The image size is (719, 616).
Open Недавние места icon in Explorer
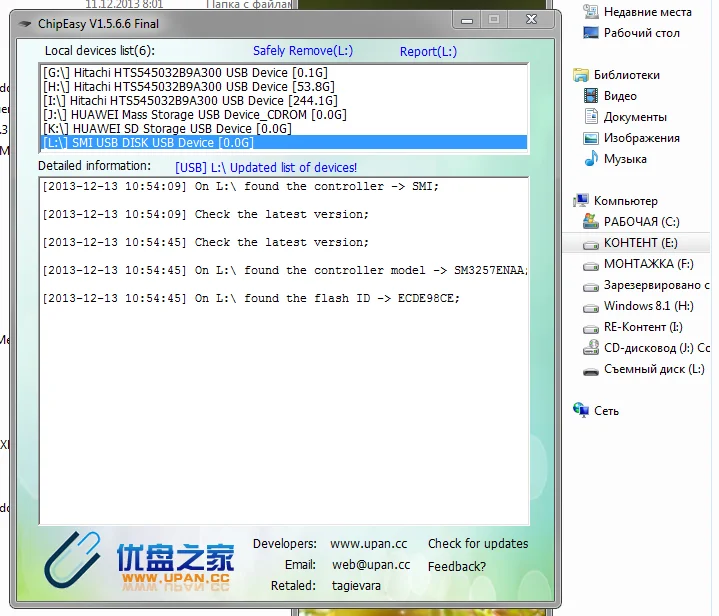[591, 11]
